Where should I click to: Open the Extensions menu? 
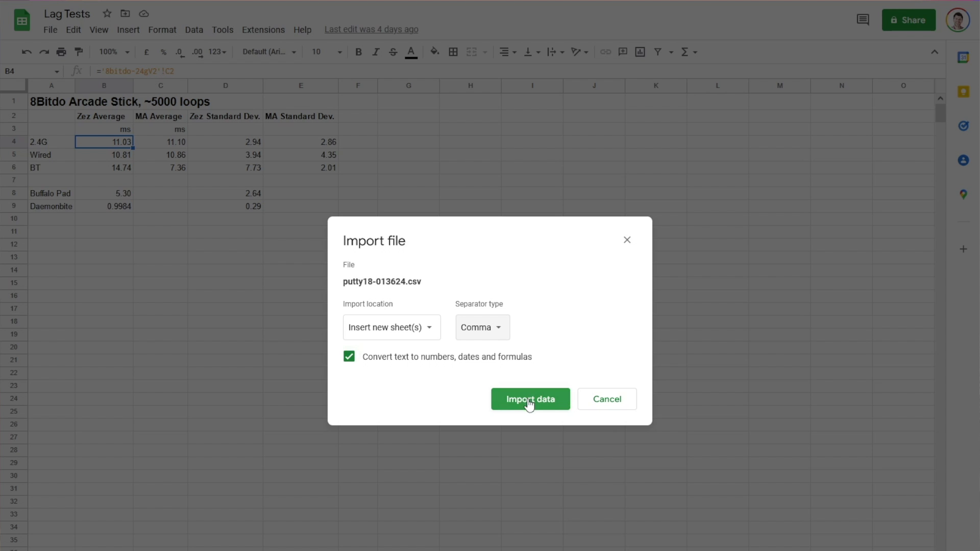coord(263,30)
